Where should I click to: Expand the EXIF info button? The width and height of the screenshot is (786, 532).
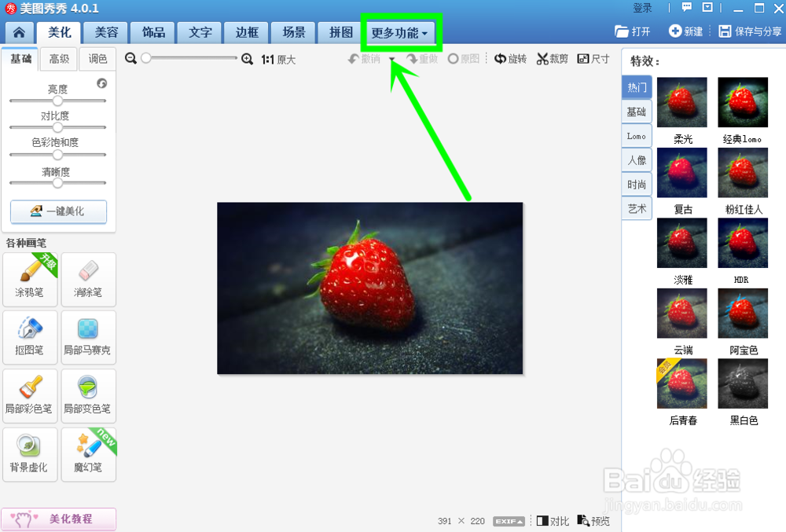(509, 521)
